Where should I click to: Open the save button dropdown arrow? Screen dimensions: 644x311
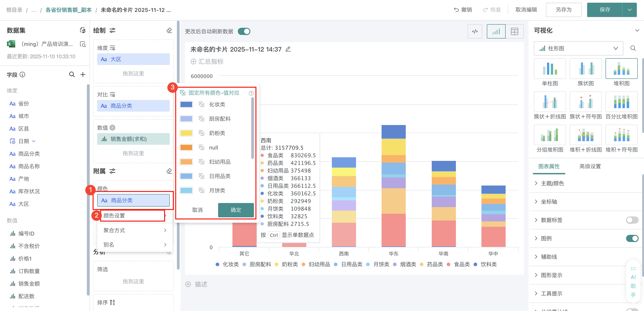tap(629, 10)
